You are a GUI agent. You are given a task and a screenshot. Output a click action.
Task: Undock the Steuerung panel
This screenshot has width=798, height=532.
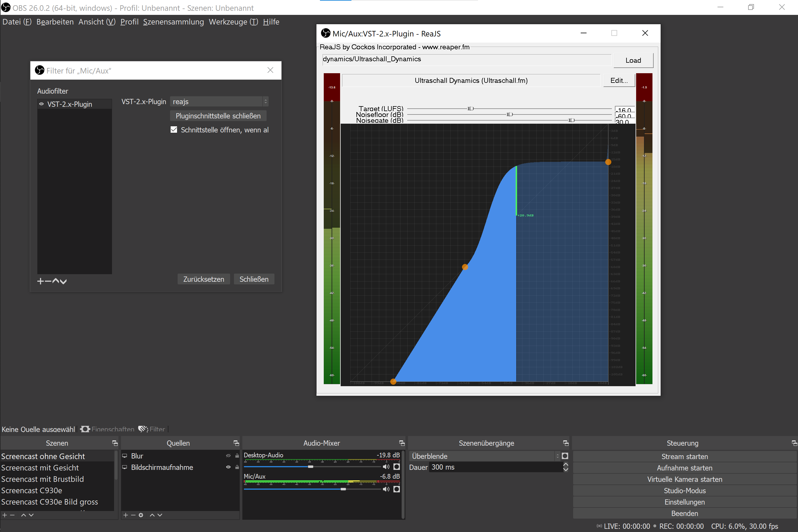click(x=794, y=443)
